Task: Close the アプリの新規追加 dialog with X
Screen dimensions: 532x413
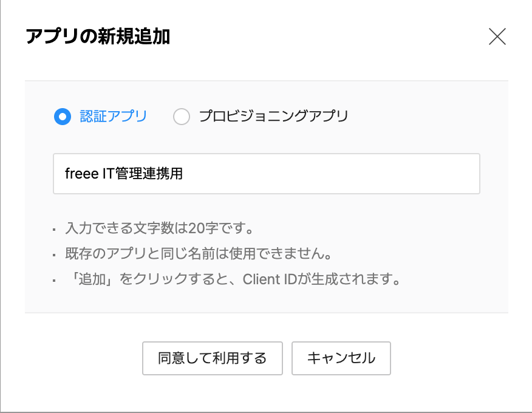Action: point(497,37)
